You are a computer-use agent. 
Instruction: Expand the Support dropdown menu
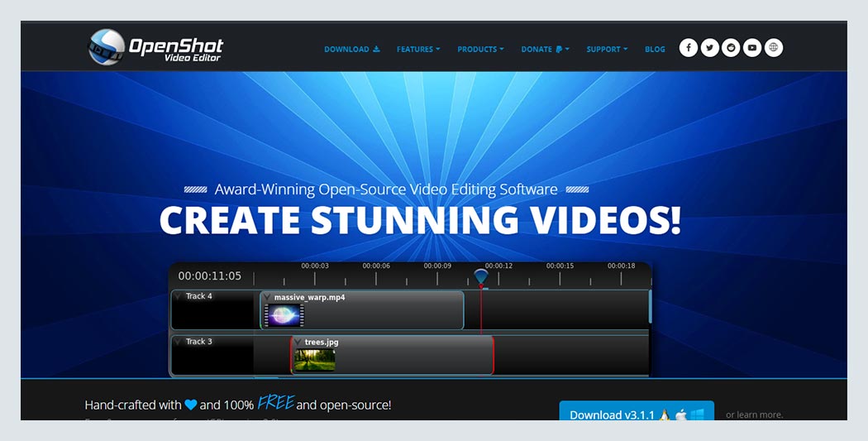(x=608, y=49)
